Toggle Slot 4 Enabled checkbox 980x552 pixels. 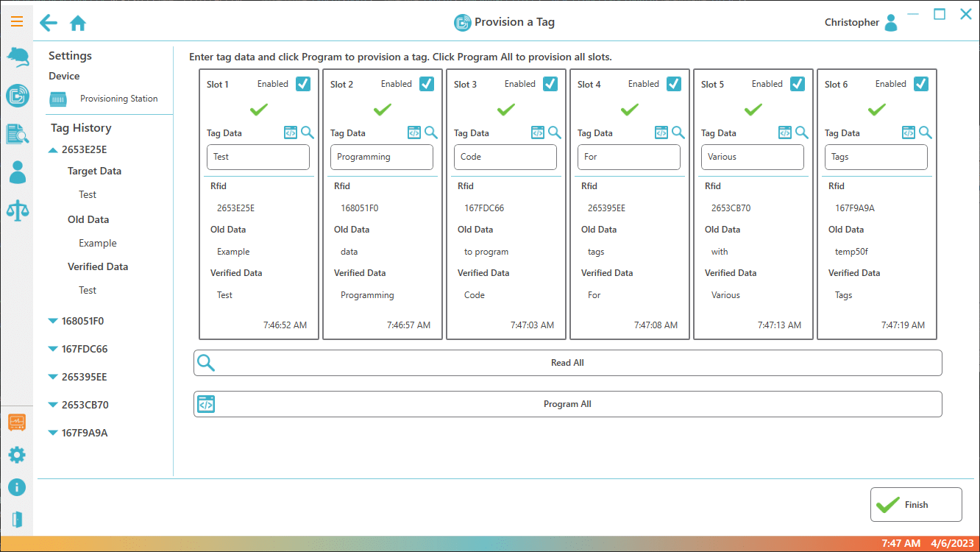click(x=674, y=84)
